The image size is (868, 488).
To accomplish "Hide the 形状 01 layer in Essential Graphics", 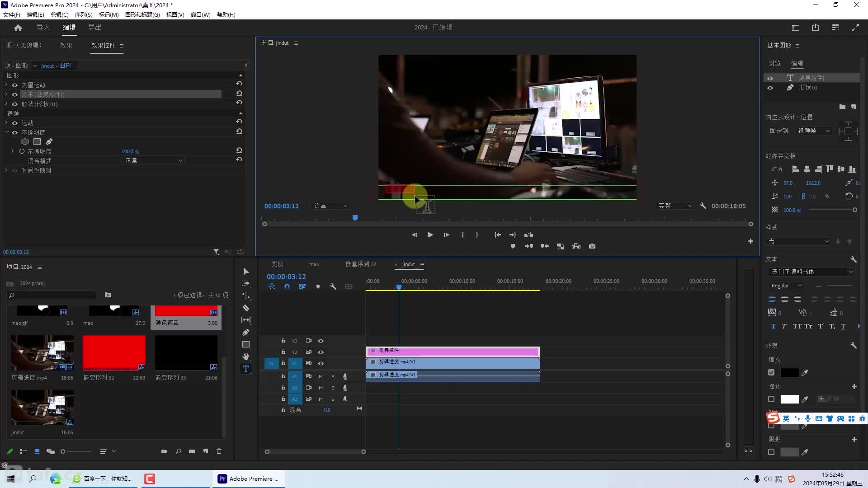I will pyautogui.click(x=770, y=88).
